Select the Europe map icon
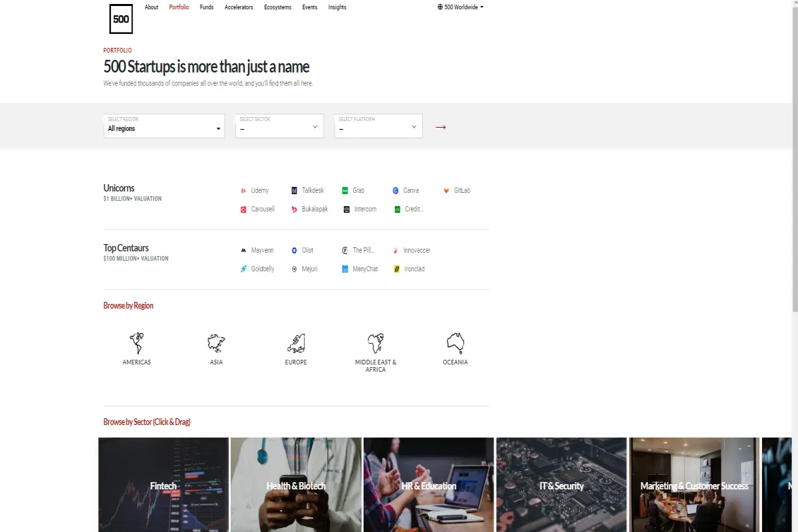This screenshot has width=798, height=532. tap(296, 343)
